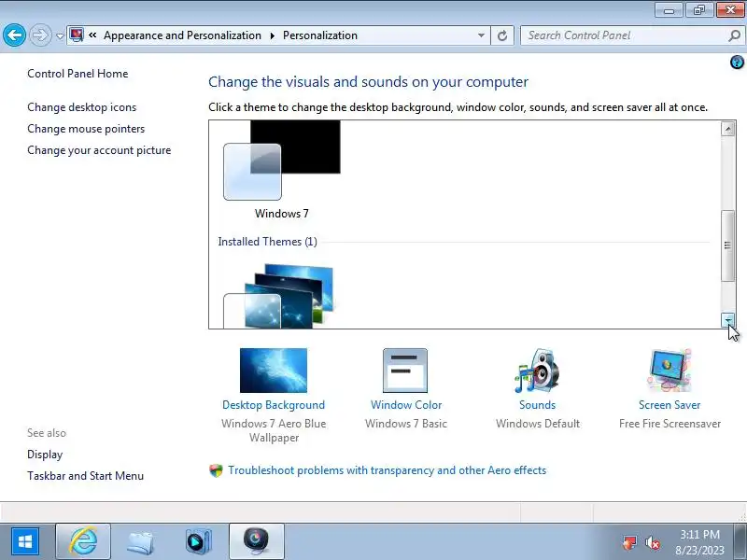Refresh the Personalization page
747x560 pixels.
point(502,35)
